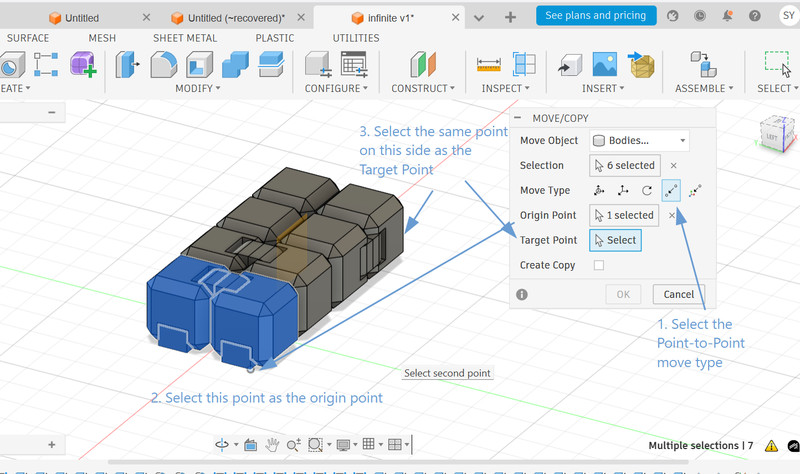
Task: Click the Orbit navigation tool
Action: [x=222, y=444]
